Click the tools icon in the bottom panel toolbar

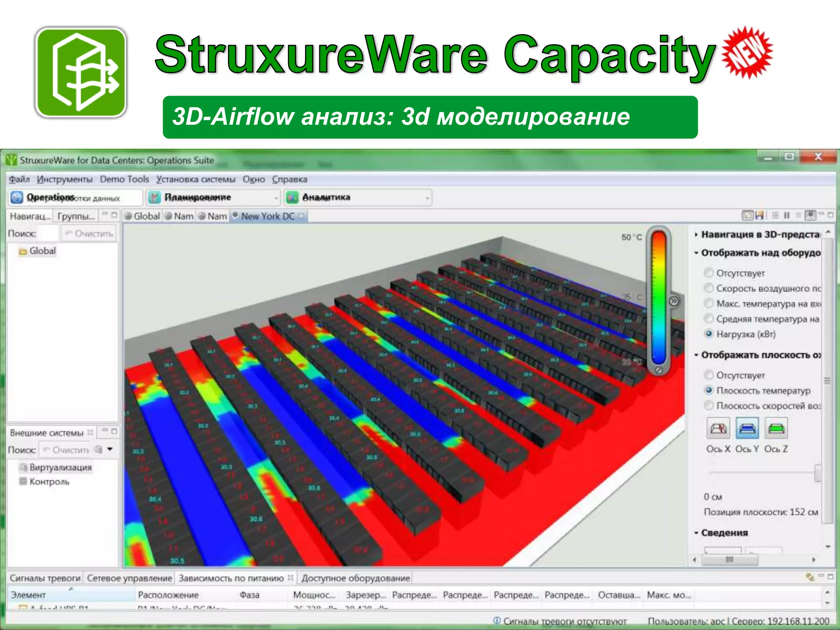(x=810, y=577)
